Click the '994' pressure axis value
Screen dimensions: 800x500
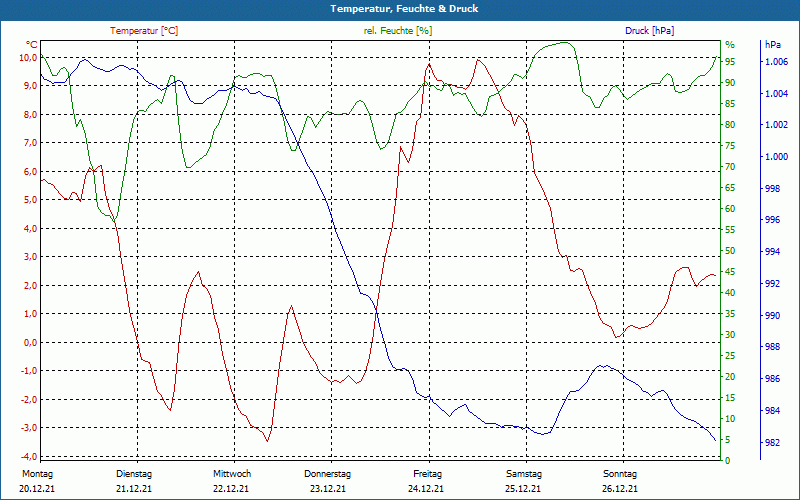tap(773, 252)
